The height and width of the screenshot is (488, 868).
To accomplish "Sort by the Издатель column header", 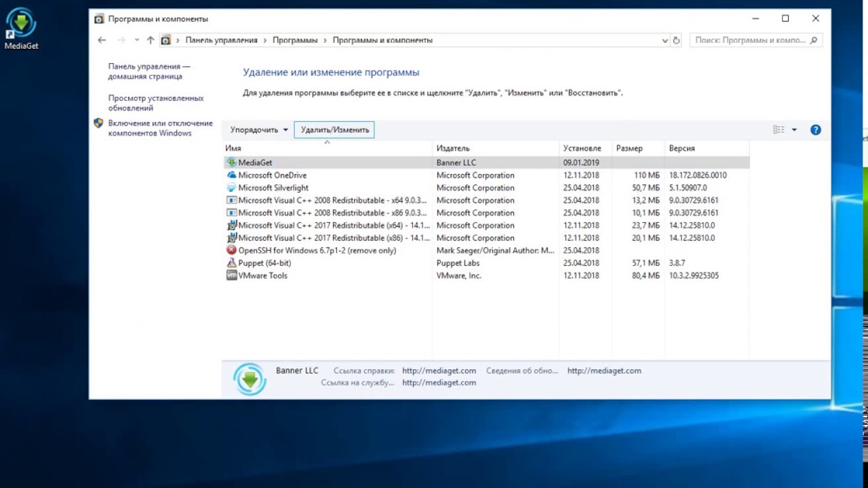I will coord(496,148).
